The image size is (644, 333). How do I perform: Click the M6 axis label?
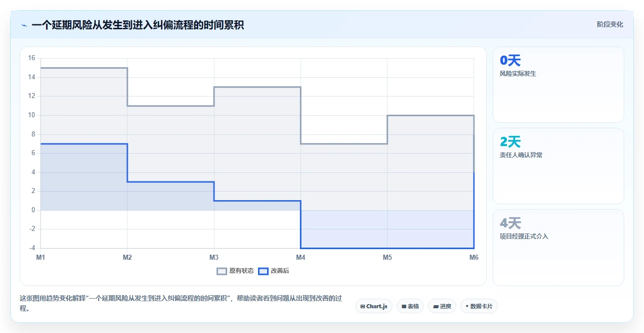(474, 258)
